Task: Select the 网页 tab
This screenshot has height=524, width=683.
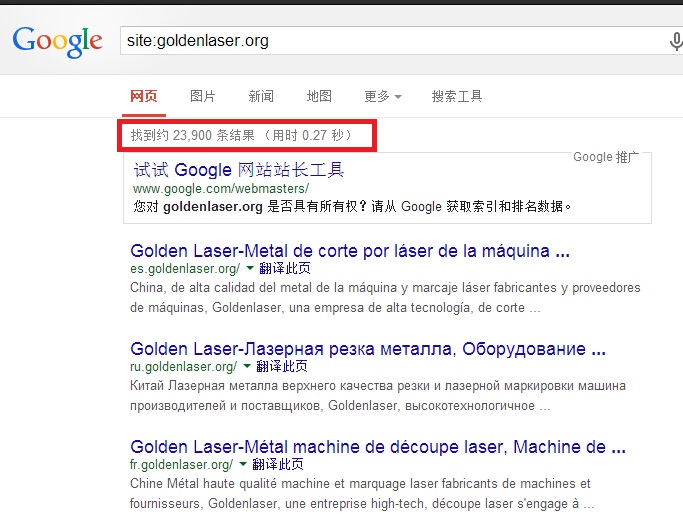Action: point(144,96)
